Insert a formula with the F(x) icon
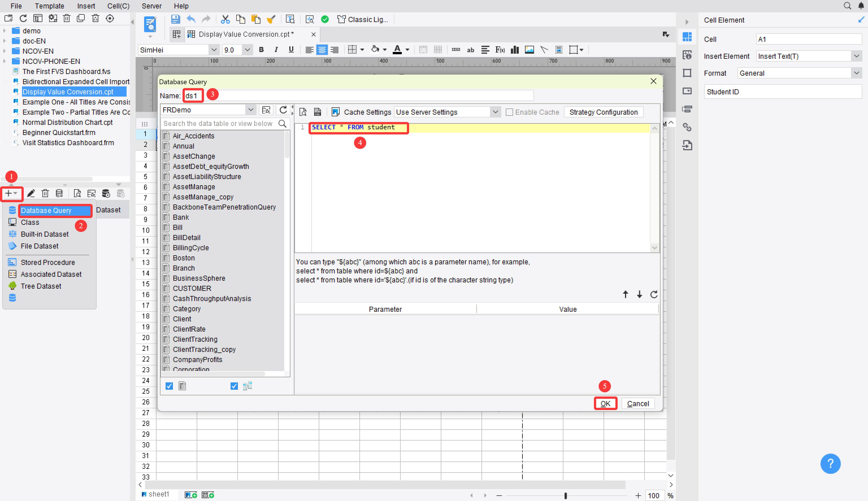Viewport: 868px width, 501px height. point(500,50)
